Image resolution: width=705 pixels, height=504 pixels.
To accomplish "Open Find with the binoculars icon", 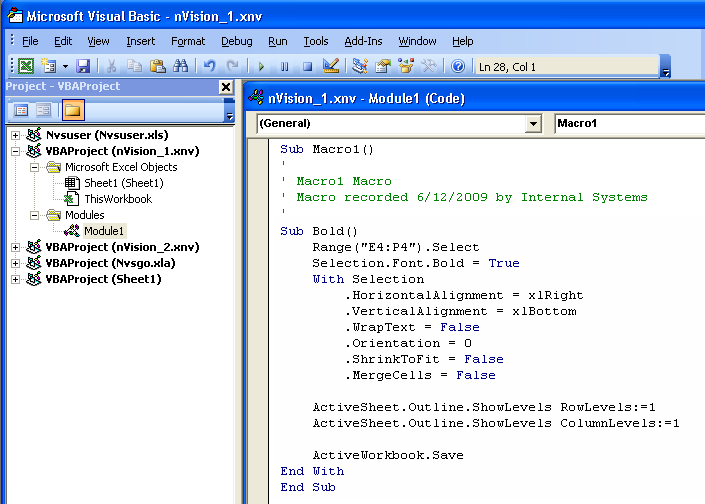I will click(181, 67).
